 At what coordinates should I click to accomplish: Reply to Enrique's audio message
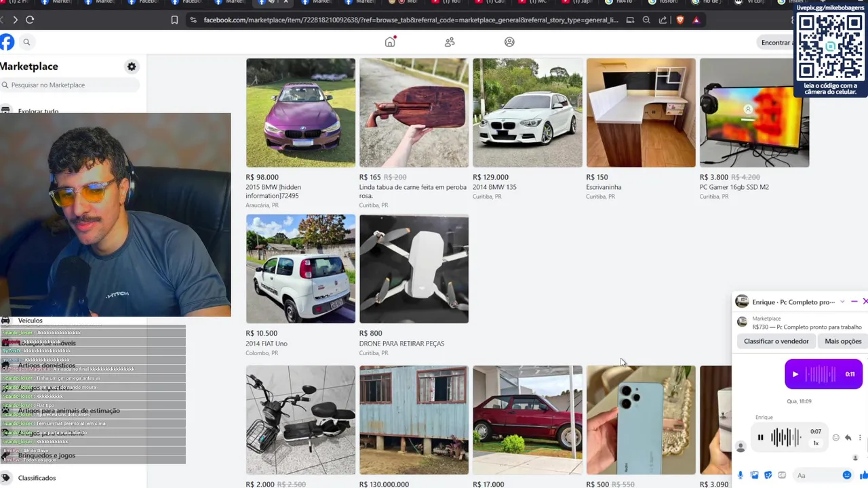click(x=848, y=438)
